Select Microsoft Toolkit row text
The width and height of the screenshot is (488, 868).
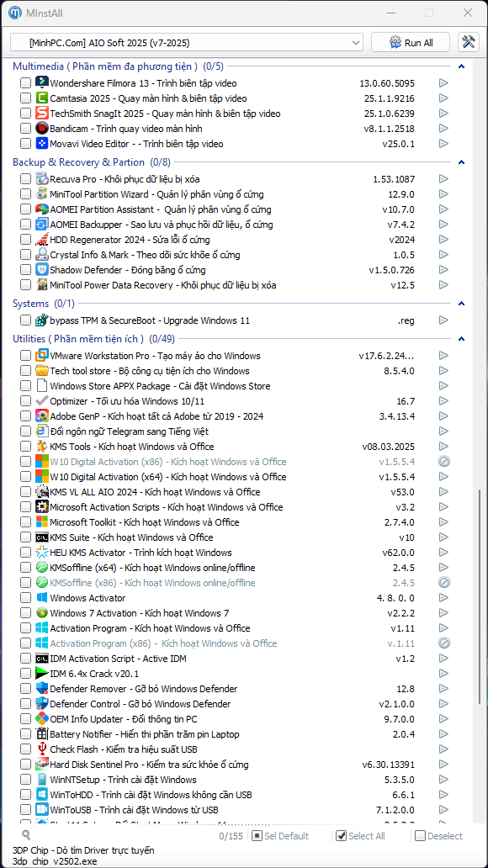click(x=145, y=522)
